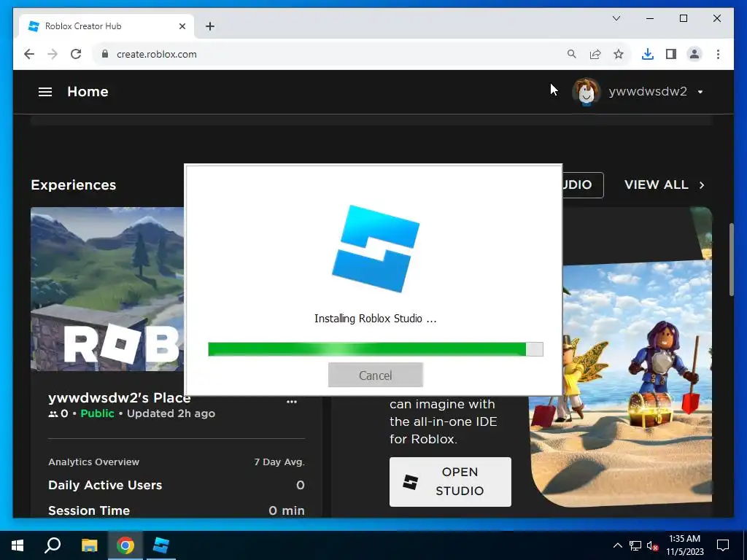Switch to Roblox Studio installer in taskbar

click(161, 545)
